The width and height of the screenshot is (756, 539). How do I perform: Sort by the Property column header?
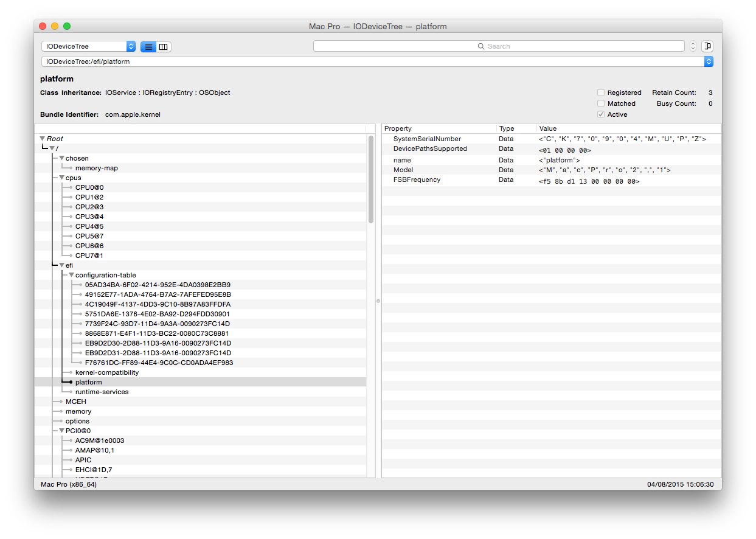click(439, 128)
